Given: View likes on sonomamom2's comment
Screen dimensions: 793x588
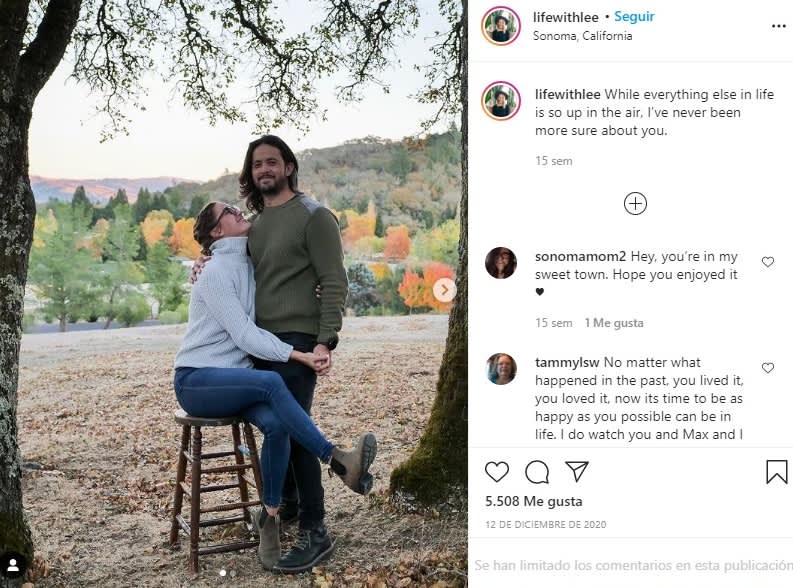Looking at the screenshot, I should pos(614,323).
